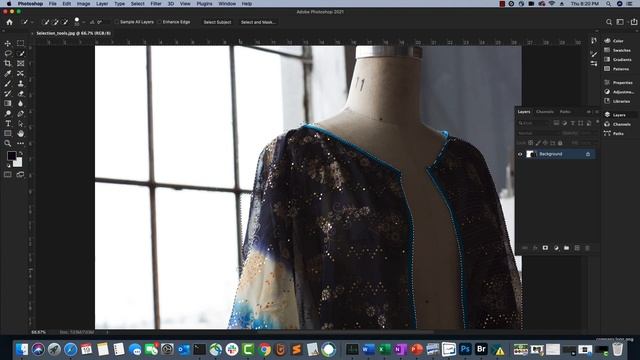The width and height of the screenshot is (640, 360).
Task: Open the layer filter Kind dropdown
Action: [x=533, y=123]
